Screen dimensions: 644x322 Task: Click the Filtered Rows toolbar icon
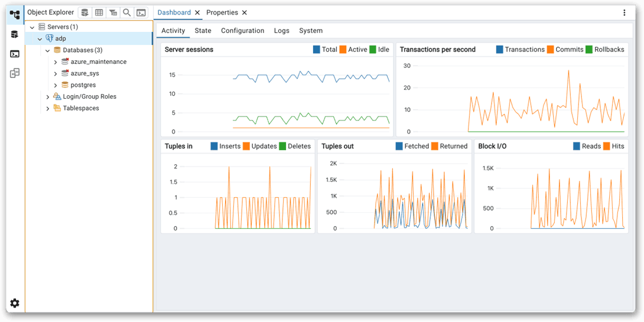[x=113, y=12]
